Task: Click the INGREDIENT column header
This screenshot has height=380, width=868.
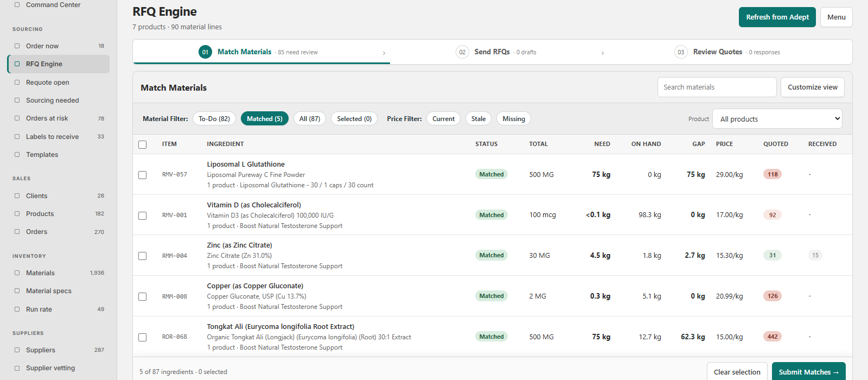Action: pyautogui.click(x=225, y=144)
